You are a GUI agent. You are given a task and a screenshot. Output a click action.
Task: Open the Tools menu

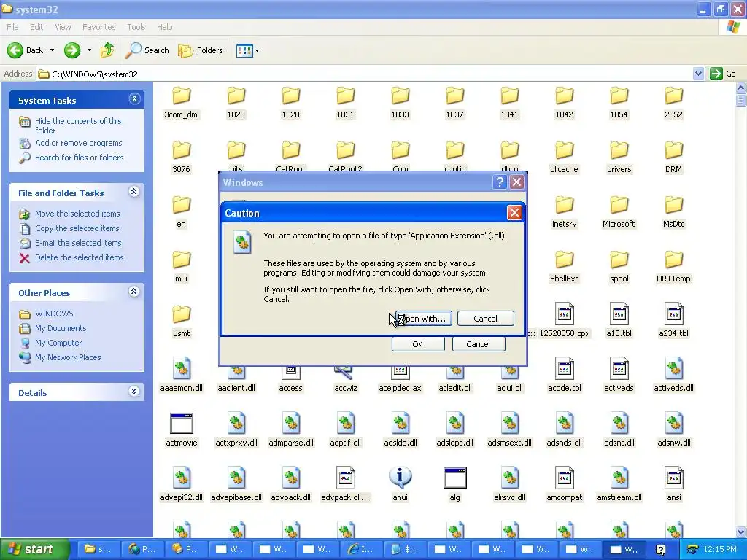click(136, 27)
